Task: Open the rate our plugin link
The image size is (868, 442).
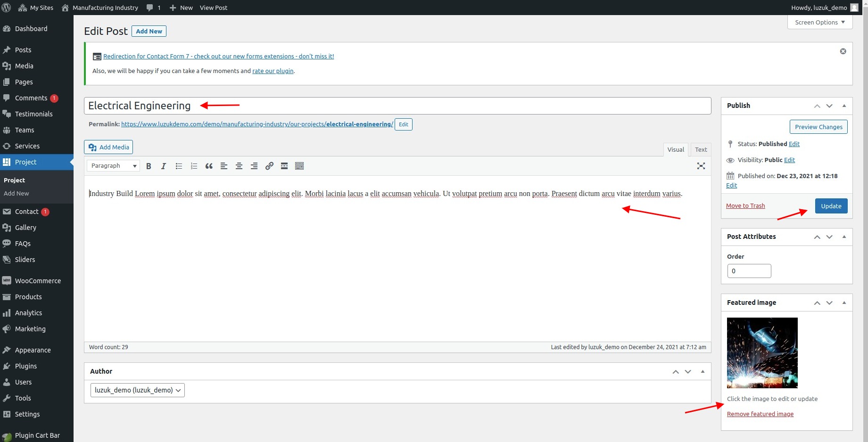Action: [x=273, y=71]
